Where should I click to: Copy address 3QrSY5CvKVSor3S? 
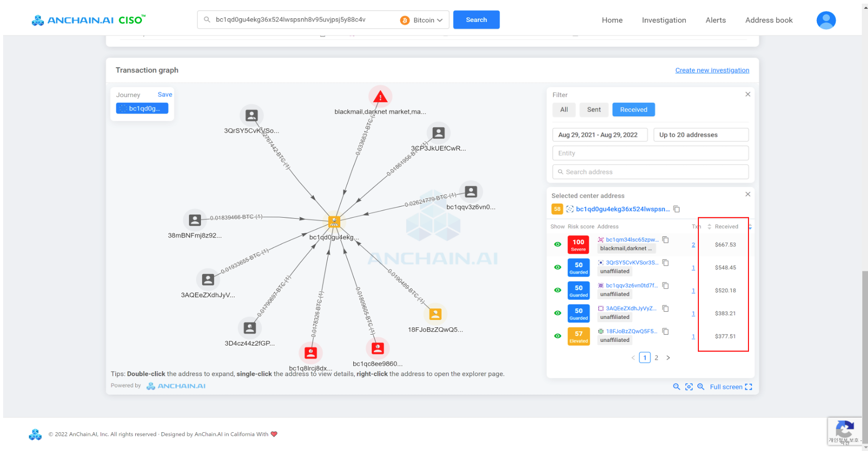point(665,263)
